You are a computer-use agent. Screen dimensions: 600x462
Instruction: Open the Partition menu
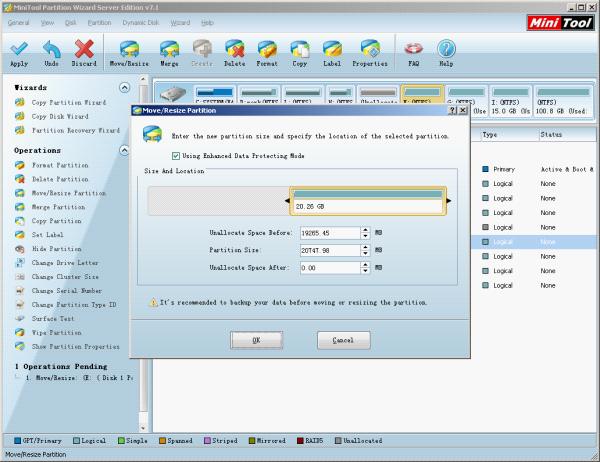pos(99,23)
